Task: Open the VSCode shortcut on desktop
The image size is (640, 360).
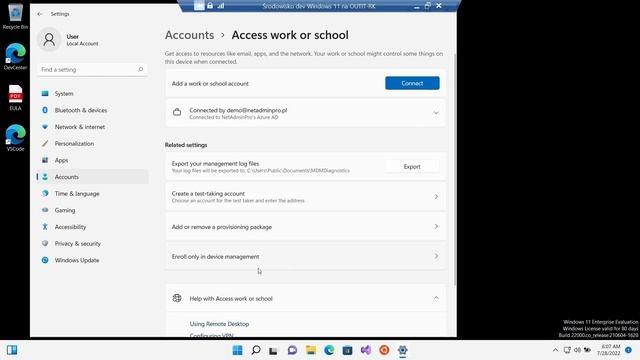Action: point(15,138)
